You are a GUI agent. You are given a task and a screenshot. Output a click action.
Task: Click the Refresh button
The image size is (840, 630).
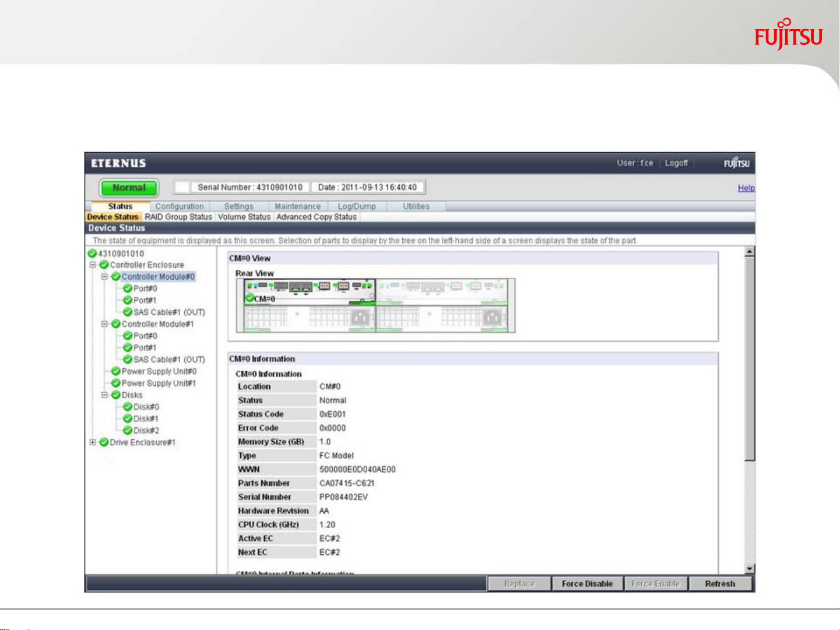[720, 584]
